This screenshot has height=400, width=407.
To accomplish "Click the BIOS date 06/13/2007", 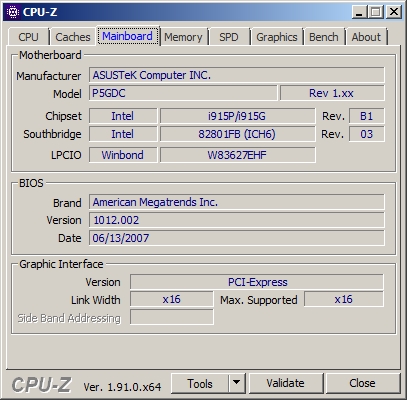I will (237, 238).
